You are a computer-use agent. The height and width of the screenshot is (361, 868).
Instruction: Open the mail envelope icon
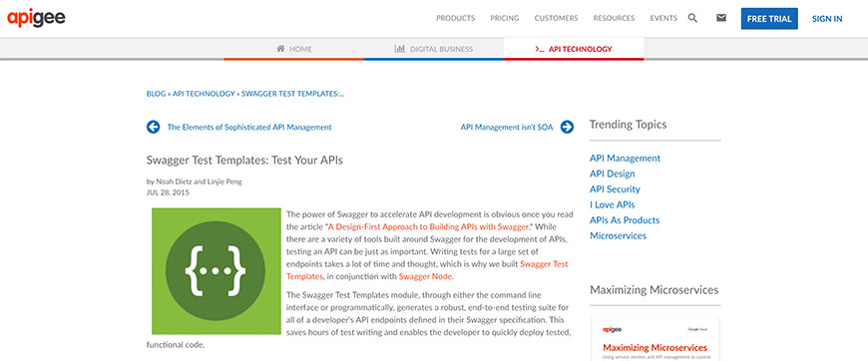721,18
